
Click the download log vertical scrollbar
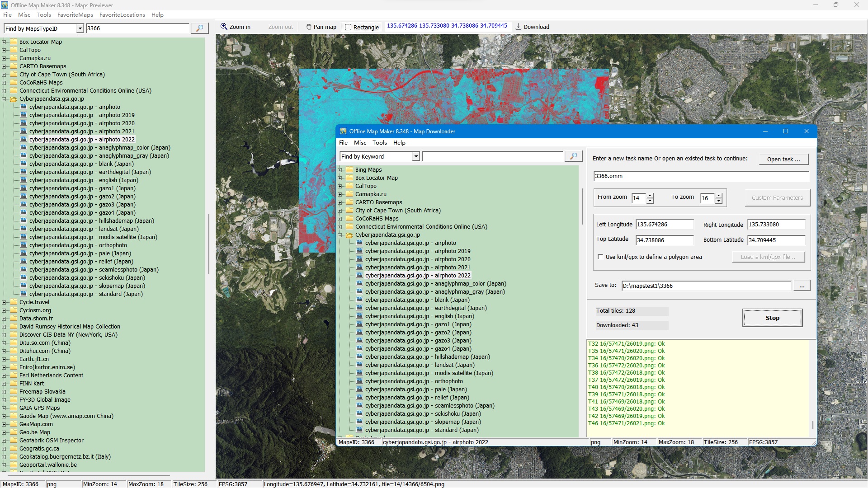pos(812,425)
